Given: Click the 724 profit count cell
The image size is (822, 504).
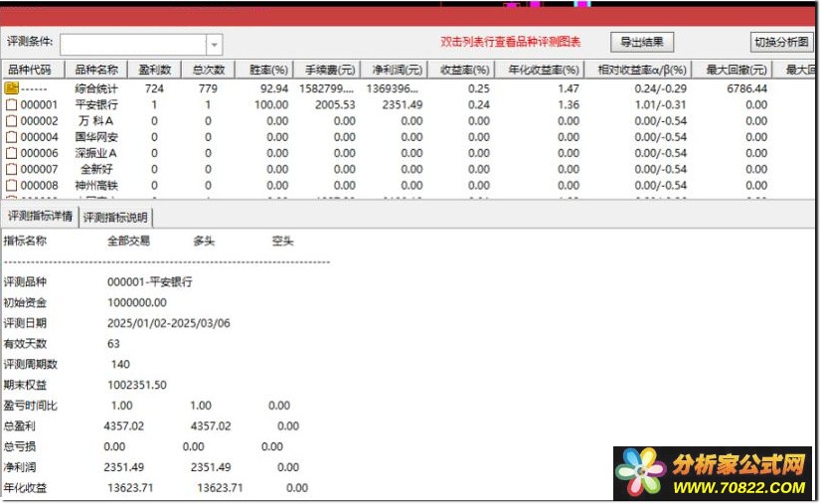Looking at the screenshot, I should (x=155, y=88).
